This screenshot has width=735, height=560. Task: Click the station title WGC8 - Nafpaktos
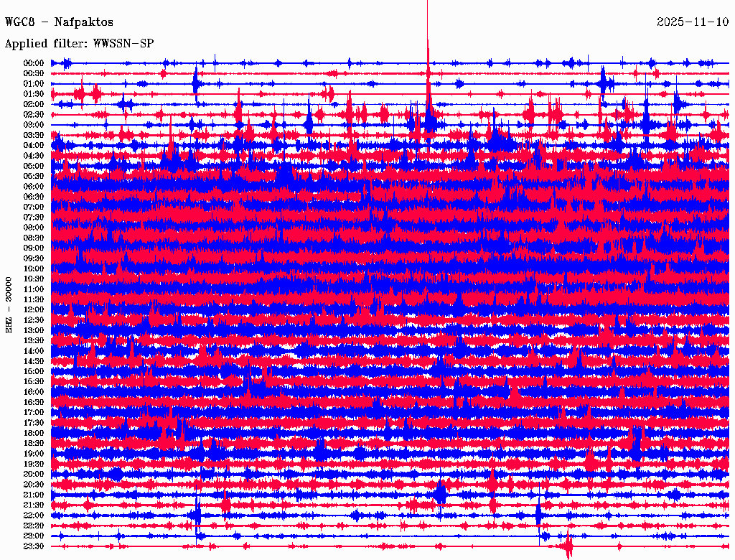(59, 22)
